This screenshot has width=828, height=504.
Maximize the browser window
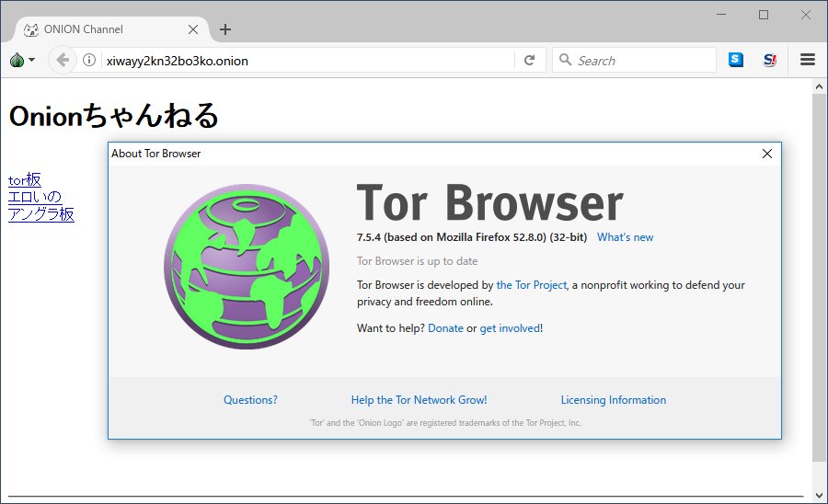tap(764, 14)
